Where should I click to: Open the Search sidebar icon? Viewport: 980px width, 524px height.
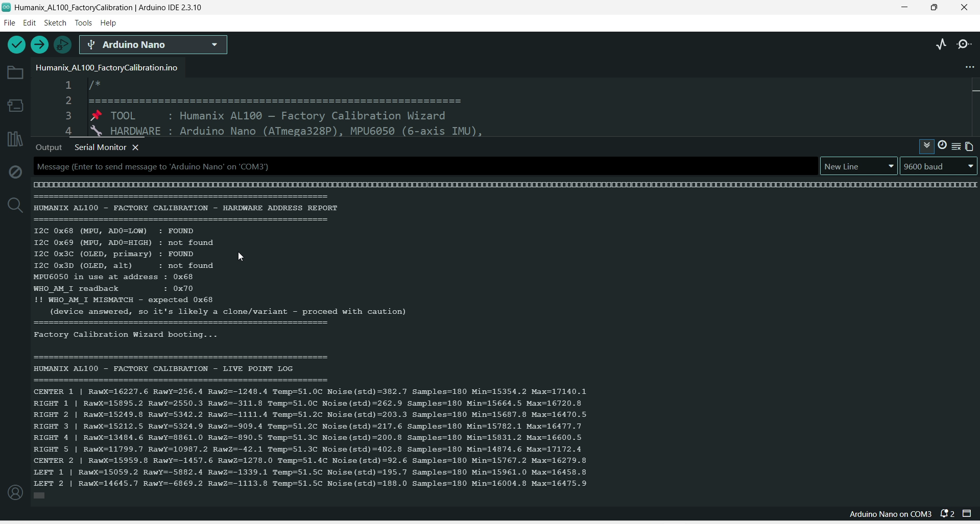tap(15, 205)
